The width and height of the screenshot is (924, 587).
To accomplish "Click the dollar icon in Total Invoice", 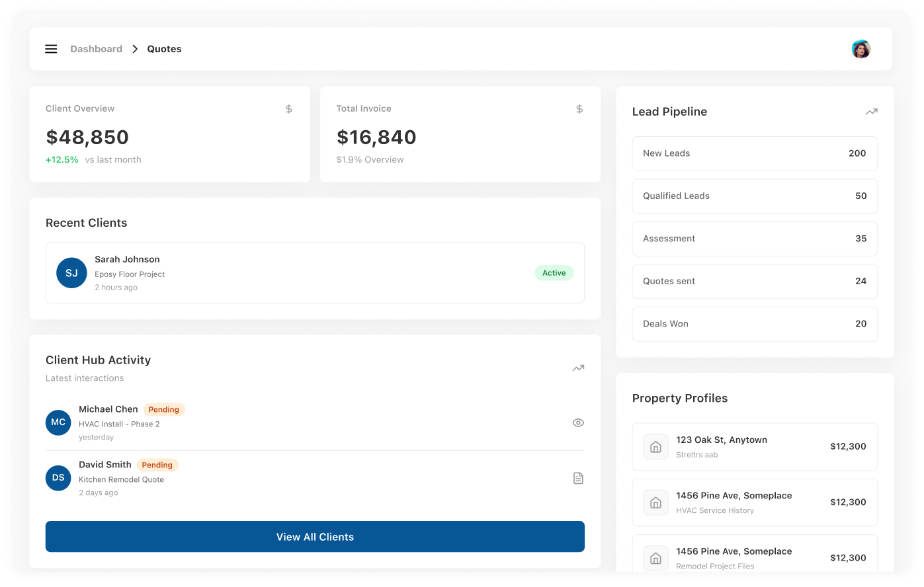I will click(x=579, y=109).
